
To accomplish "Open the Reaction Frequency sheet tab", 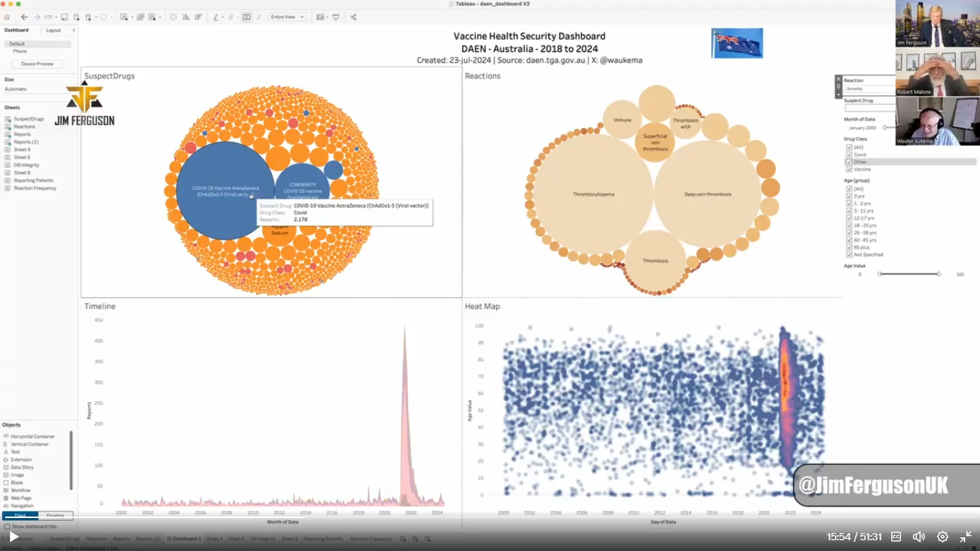I will pos(371,539).
